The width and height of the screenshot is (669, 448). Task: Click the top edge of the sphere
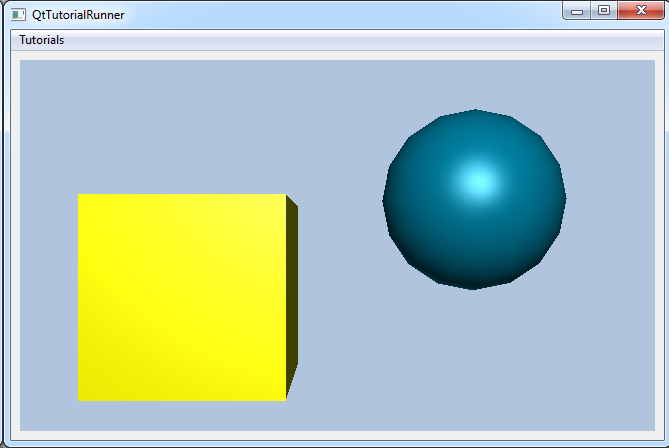pos(475,113)
